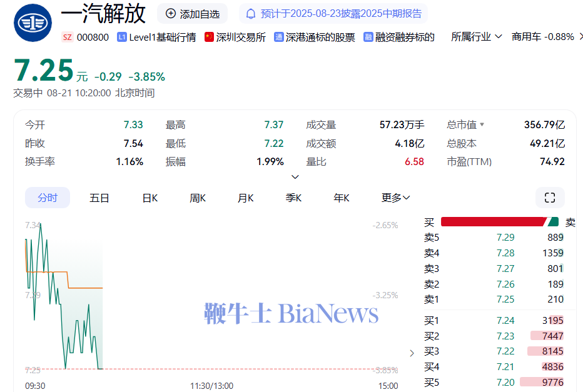Switch to the 月K chart tab
Viewport: 583px width, 392px height.
click(x=245, y=198)
